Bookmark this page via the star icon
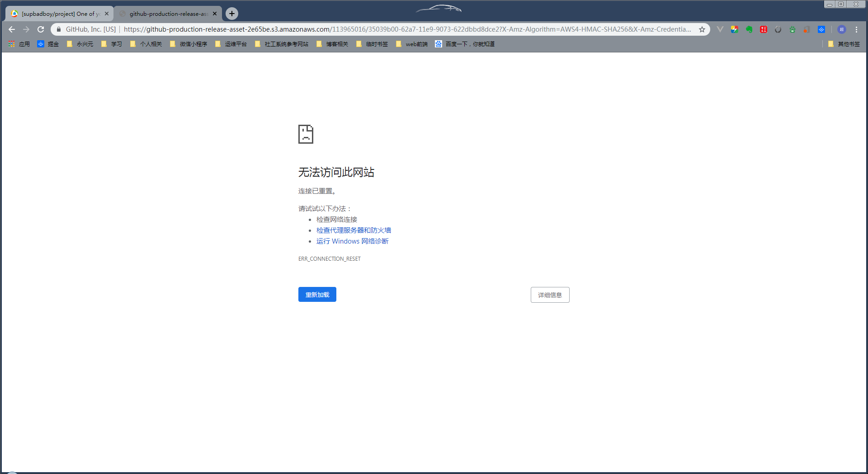This screenshot has height=474, width=868. 702,29
